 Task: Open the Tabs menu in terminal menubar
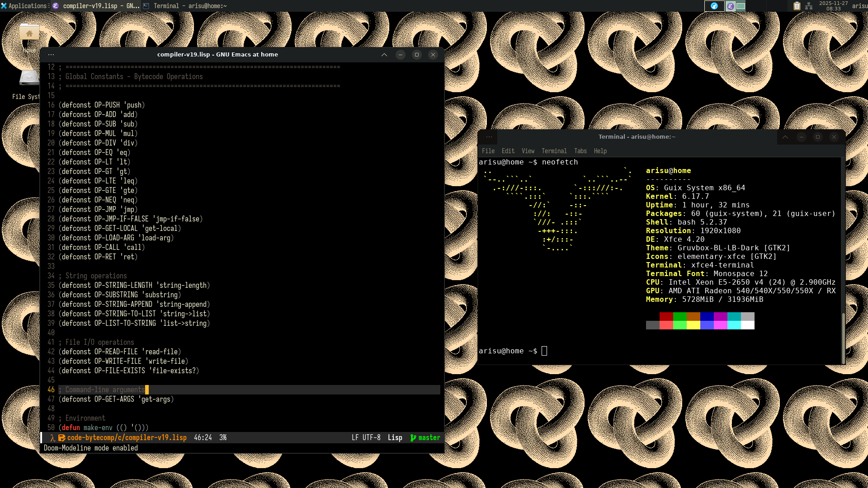tap(580, 151)
